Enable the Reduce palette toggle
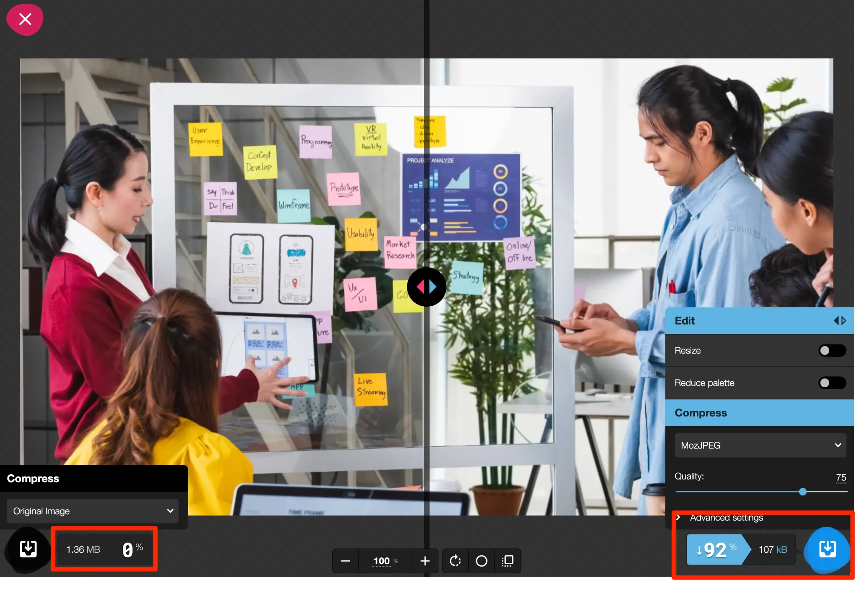868x593 pixels. pyautogui.click(x=832, y=383)
